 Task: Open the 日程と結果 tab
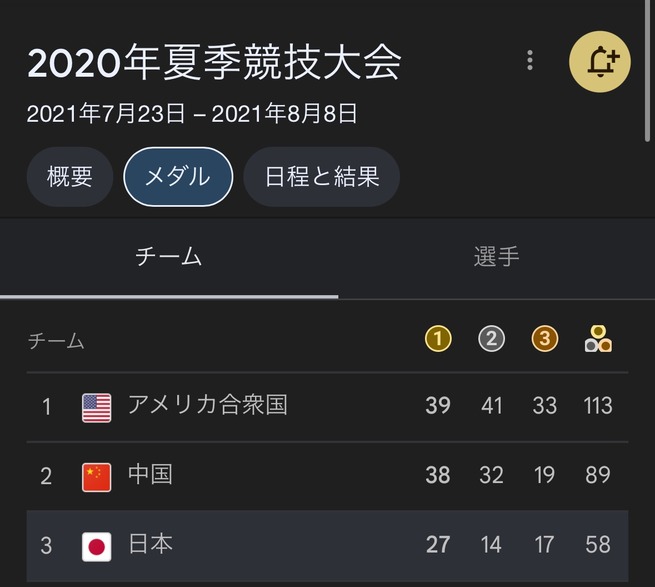click(x=322, y=176)
